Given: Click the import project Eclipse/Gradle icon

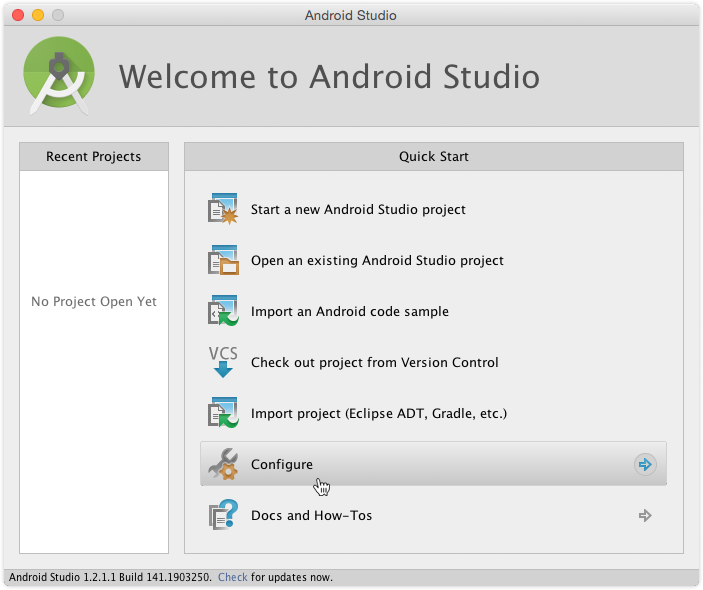Looking at the screenshot, I should pyautogui.click(x=223, y=412).
